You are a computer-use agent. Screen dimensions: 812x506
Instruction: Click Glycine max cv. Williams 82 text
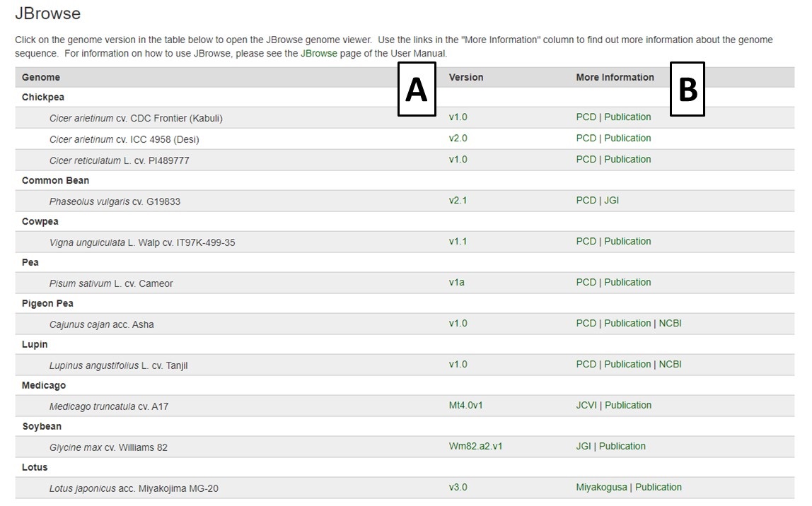108,447
